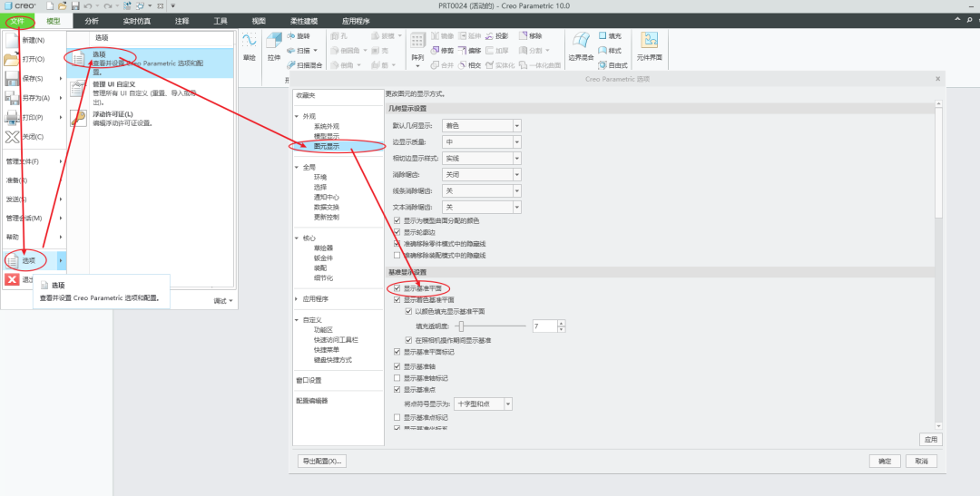The width and height of the screenshot is (980, 496).
Task: Select the 移除 remove tool
Action: (531, 36)
